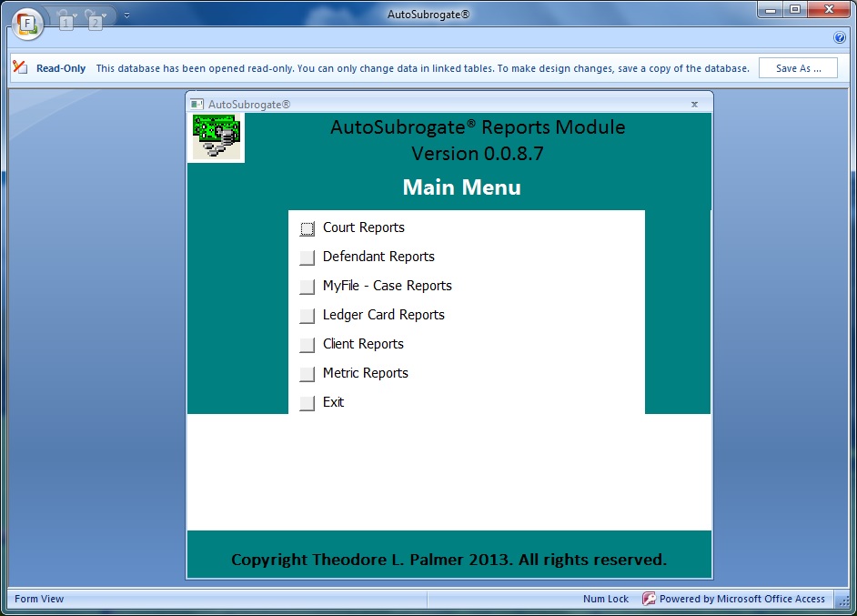
Task: Click the Exit menu button
Action: coord(308,403)
